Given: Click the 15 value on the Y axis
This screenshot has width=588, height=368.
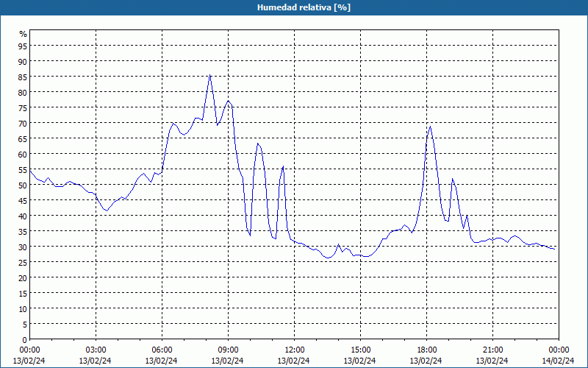Looking at the screenshot, I should (x=23, y=293).
